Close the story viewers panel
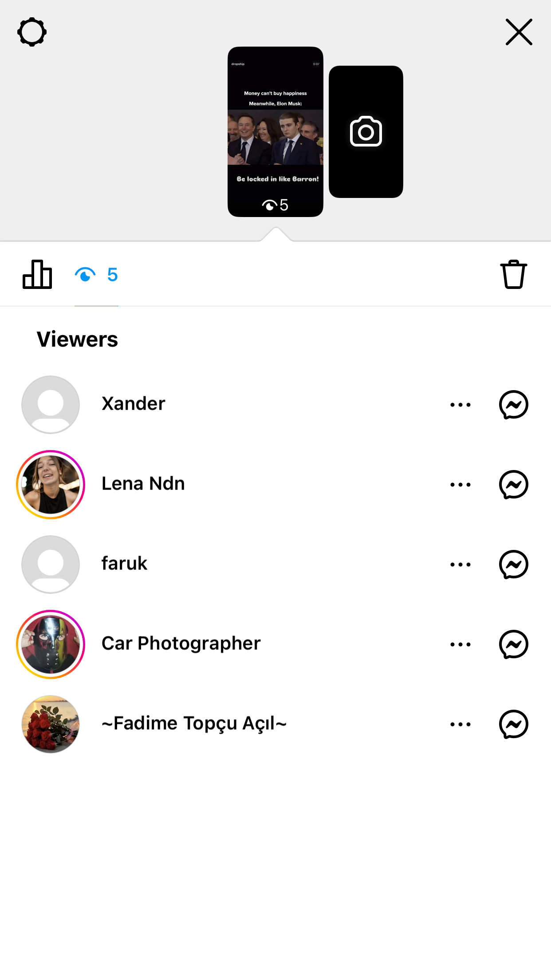Image resolution: width=551 pixels, height=980 pixels. (x=519, y=32)
